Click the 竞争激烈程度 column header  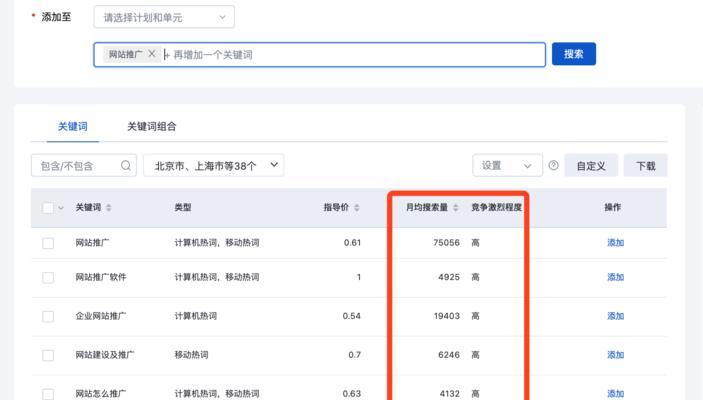coord(496,207)
